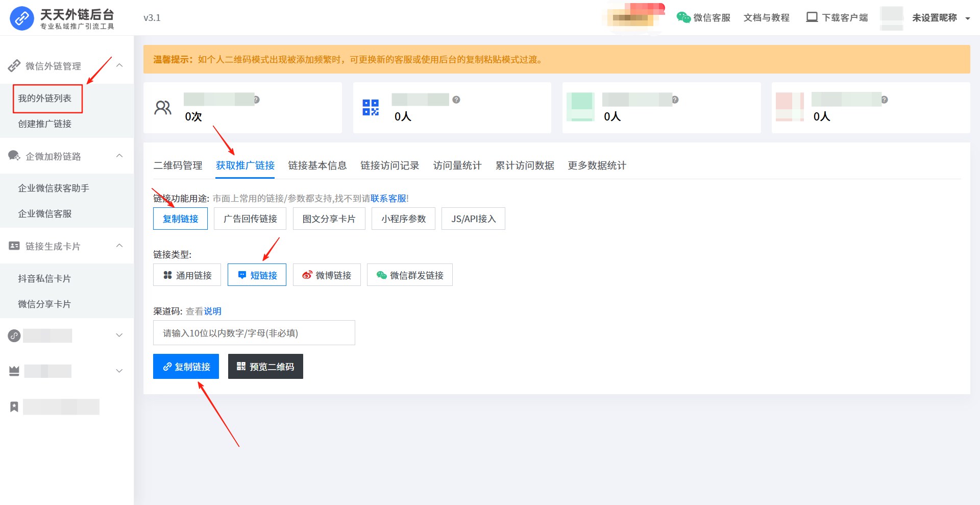Viewport: 980px width, 505px height.
Task: Switch to the 二维码管理 tab
Action: tap(178, 165)
